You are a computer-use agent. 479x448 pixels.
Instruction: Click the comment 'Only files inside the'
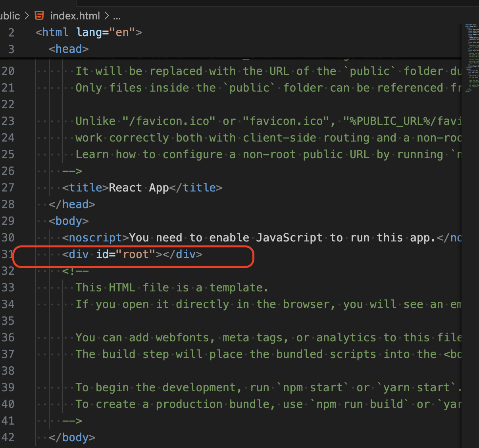click(x=268, y=88)
